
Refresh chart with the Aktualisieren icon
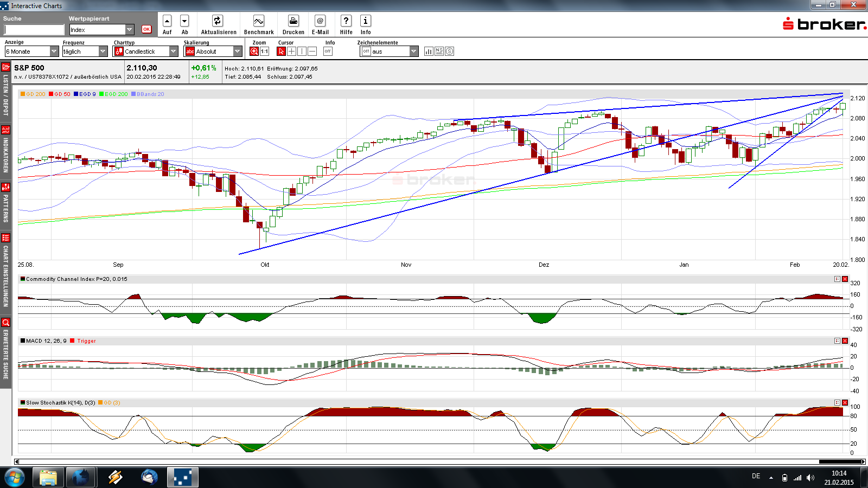pyautogui.click(x=218, y=21)
